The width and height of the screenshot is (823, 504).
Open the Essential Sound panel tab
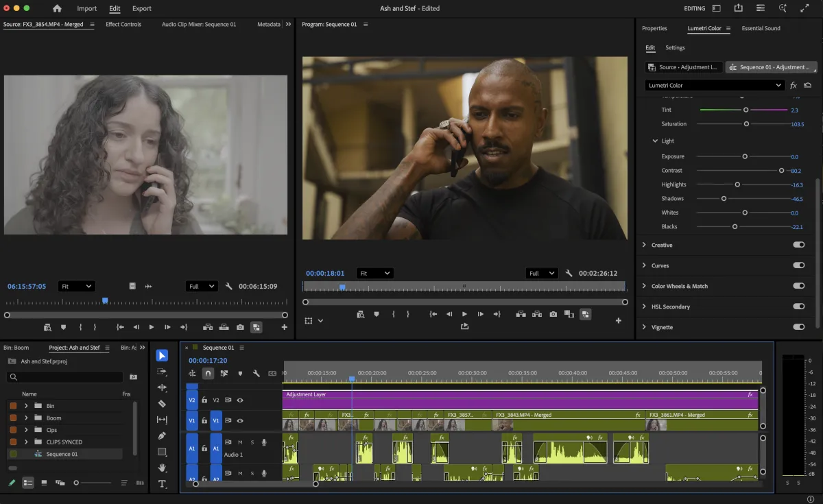point(761,28)
